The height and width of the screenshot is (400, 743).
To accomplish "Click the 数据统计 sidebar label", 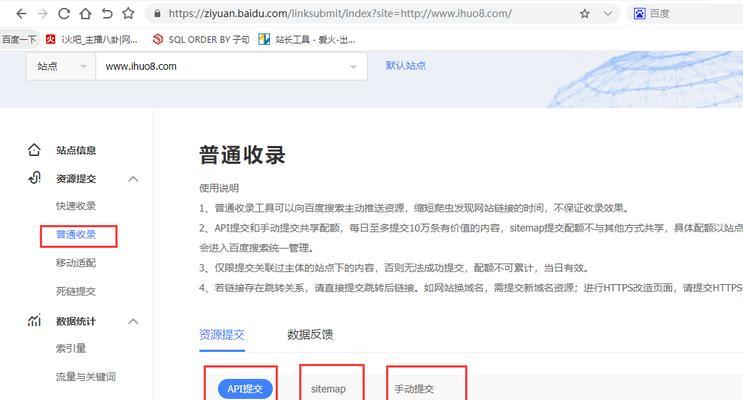I will 76,321.
